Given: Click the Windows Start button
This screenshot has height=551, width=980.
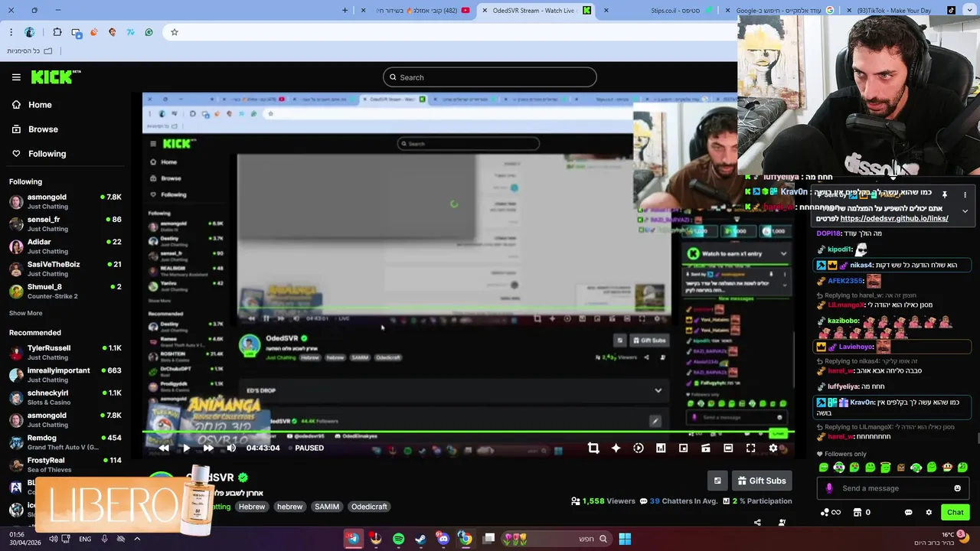Looking at the screenshot, I should pyautogui.click(x=625, y=539).
